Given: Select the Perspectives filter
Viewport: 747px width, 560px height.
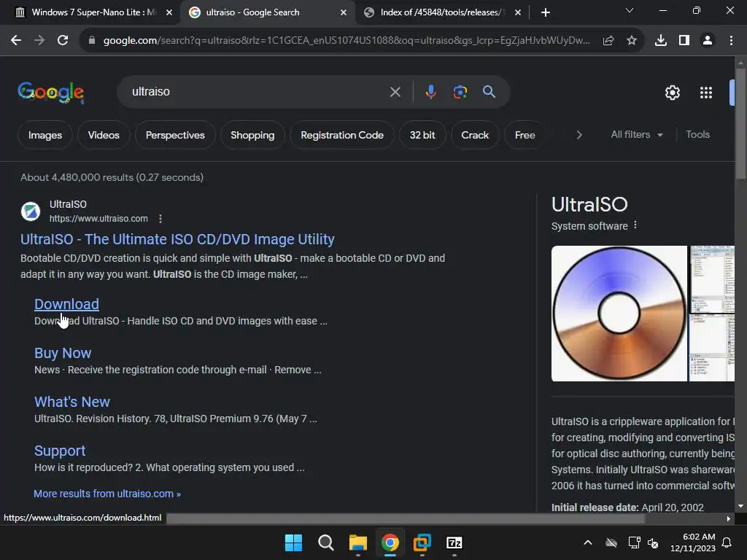Looking at the screenshot, I should 175,135.
